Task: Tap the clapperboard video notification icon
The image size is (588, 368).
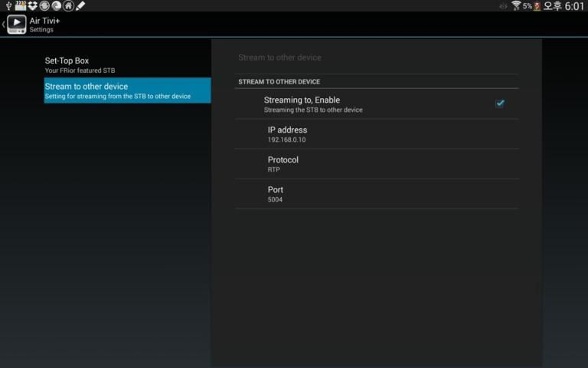Action: (19, 6)
